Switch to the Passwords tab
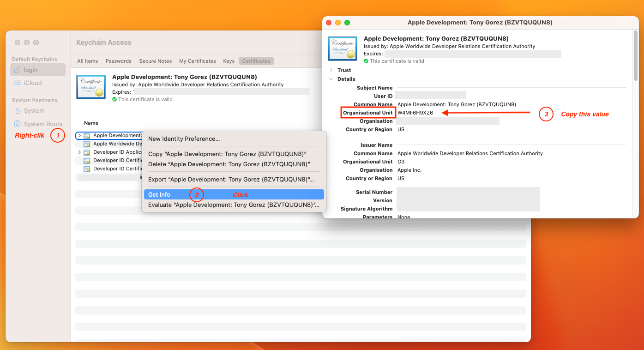This screenshot has width=644, height=350. (118, 60)
